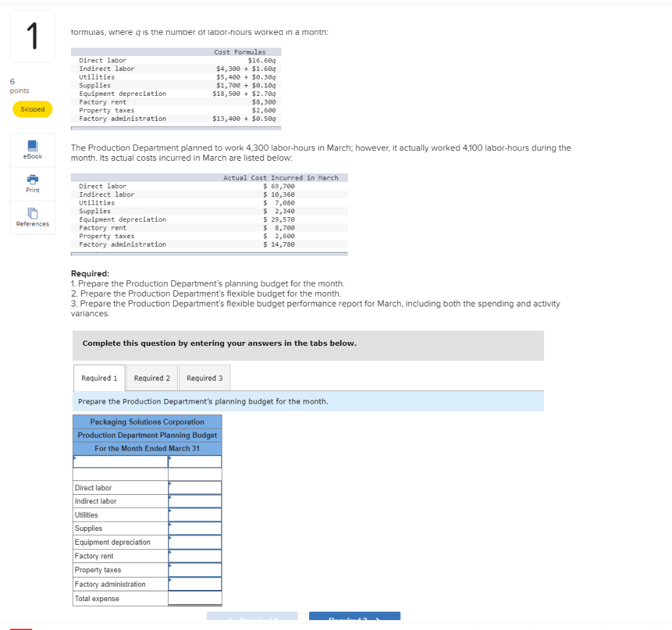Image resolution: width=672 pixels, height=630 pixels.
Task: Click the Equipment depreciation amount input field
Action: point(195,542)
